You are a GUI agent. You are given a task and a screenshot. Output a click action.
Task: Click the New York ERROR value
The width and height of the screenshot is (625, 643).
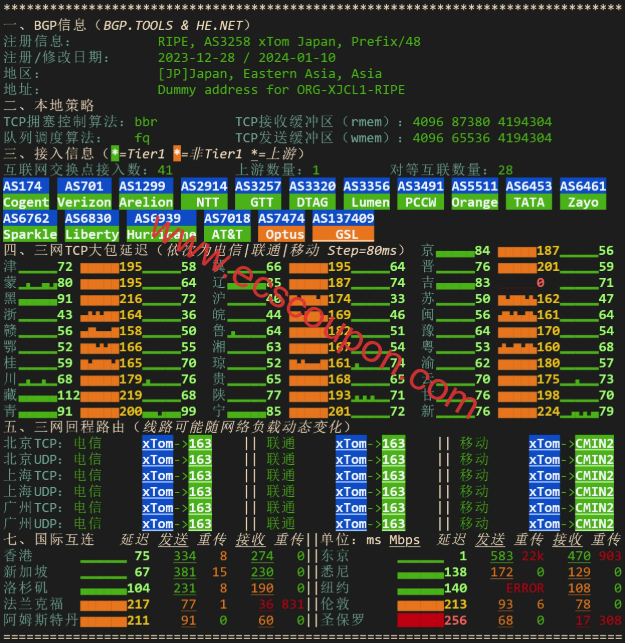pos(525,588)
